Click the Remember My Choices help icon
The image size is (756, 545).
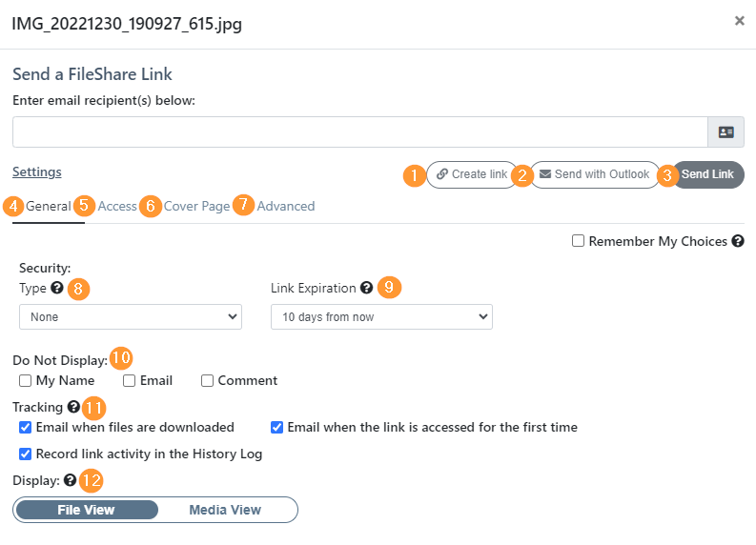point(738,241)
